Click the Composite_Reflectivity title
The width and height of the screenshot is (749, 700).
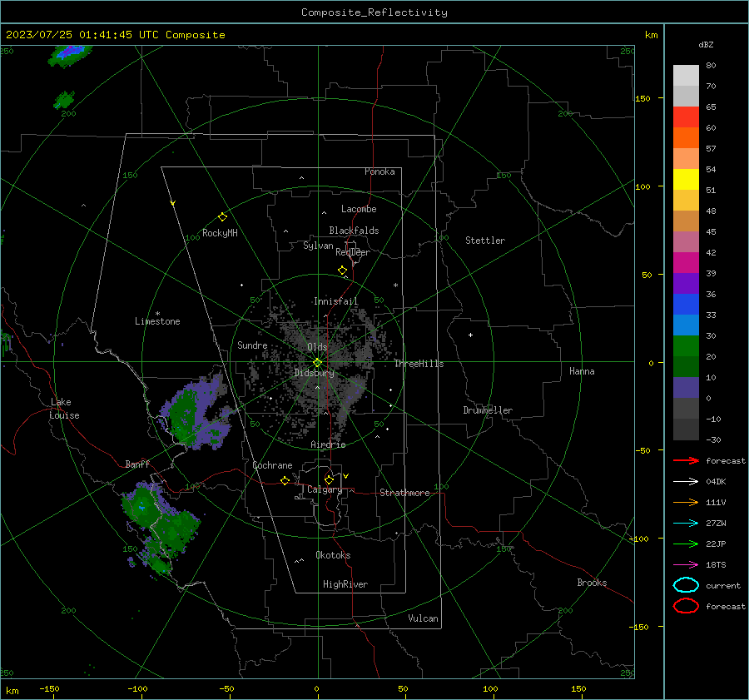click(374, 12)
